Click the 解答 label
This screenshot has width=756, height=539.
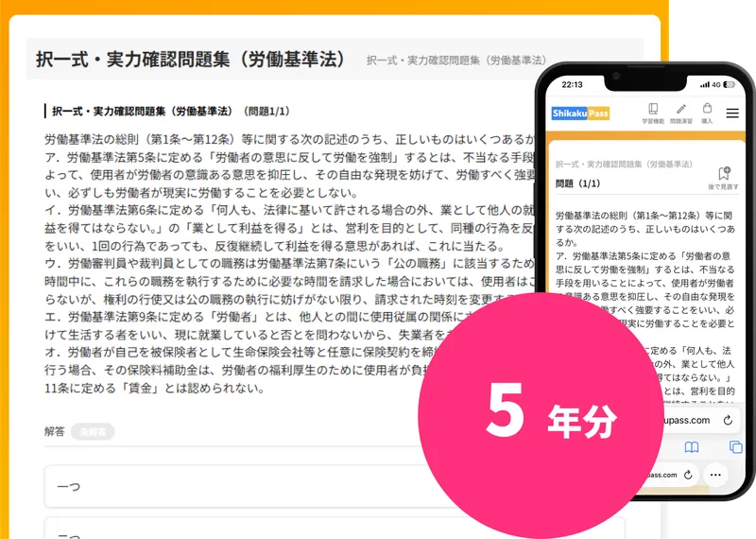(55, 431)
